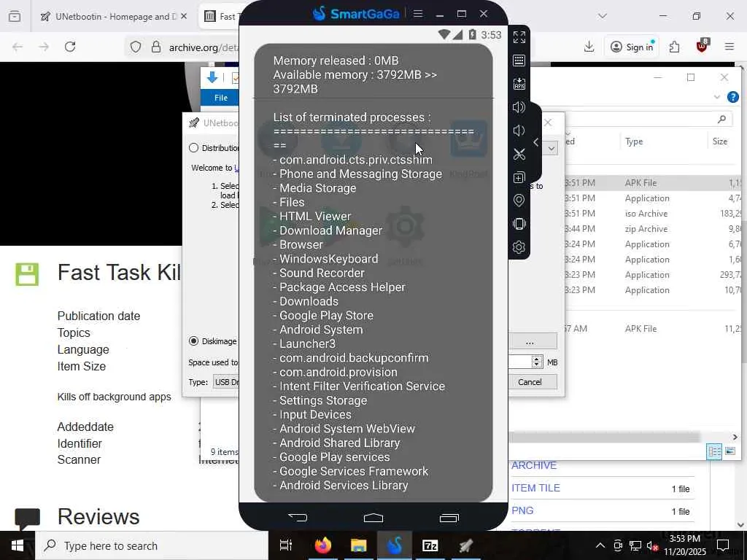
Task: Open multi-instance plus icon in SmartGaGa sidebar
Action: (x=519, y=178)
